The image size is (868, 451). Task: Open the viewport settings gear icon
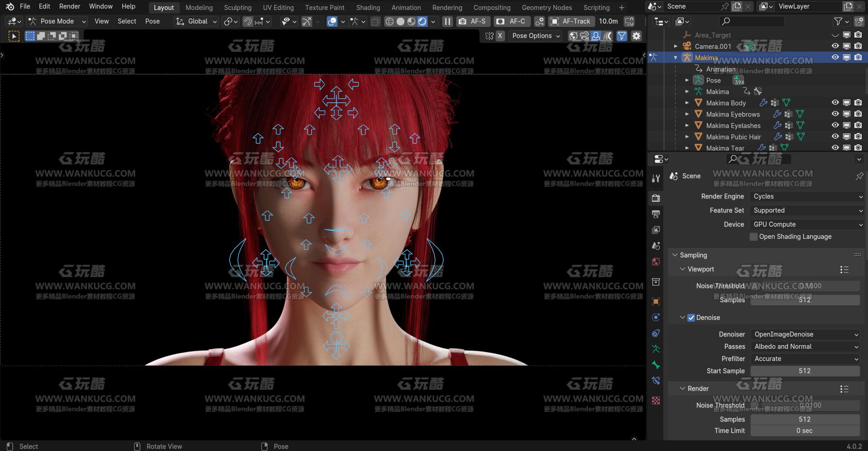pos(636,36)
